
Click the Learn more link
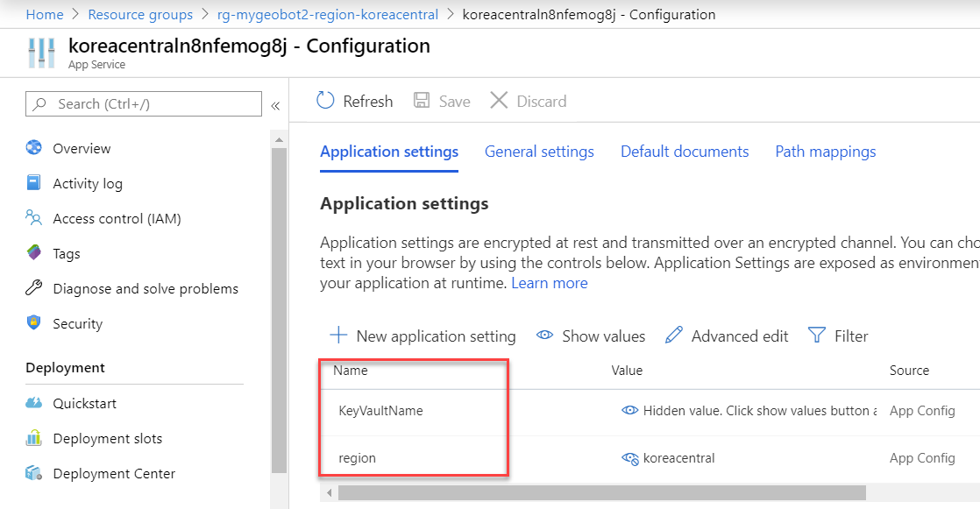click(x=550, y=282)
